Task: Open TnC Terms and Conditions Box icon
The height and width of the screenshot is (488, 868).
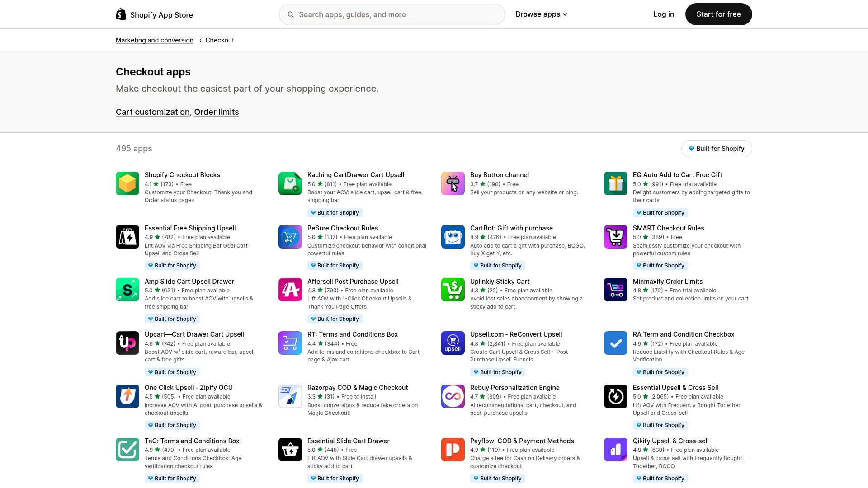Action: pos(127,450)
